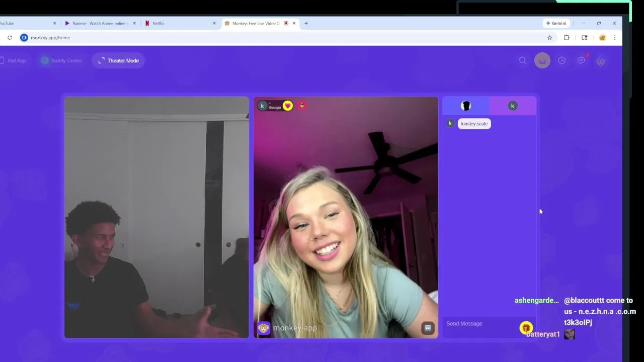Open the profile avatar in Monkey header

click(x=601, y=61)
